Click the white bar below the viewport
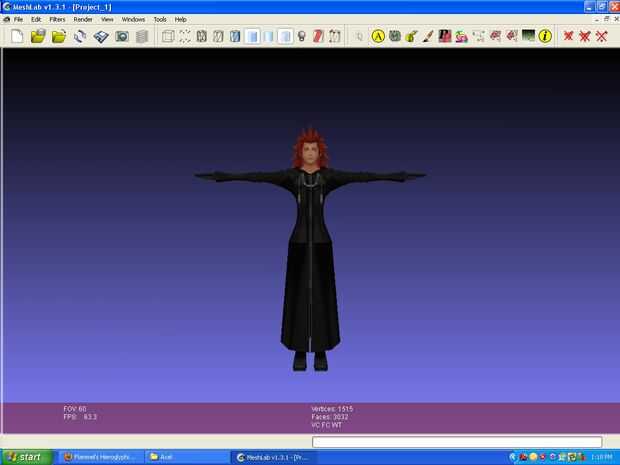This screenshot has height=465, width=620. [457, 442]
